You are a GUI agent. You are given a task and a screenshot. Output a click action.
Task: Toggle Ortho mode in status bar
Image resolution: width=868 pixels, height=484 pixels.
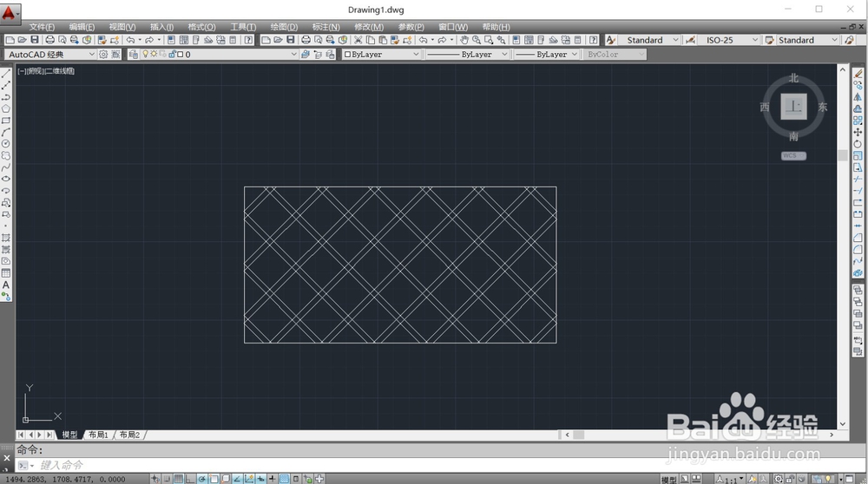point(190,479)
